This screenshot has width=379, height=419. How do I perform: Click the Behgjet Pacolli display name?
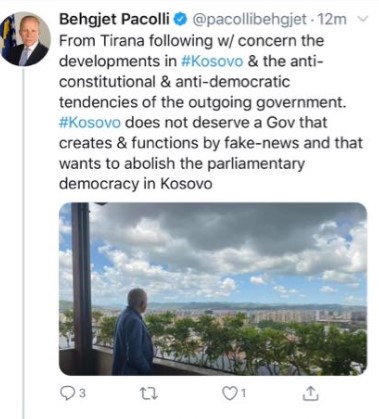(x=115, y=19)
